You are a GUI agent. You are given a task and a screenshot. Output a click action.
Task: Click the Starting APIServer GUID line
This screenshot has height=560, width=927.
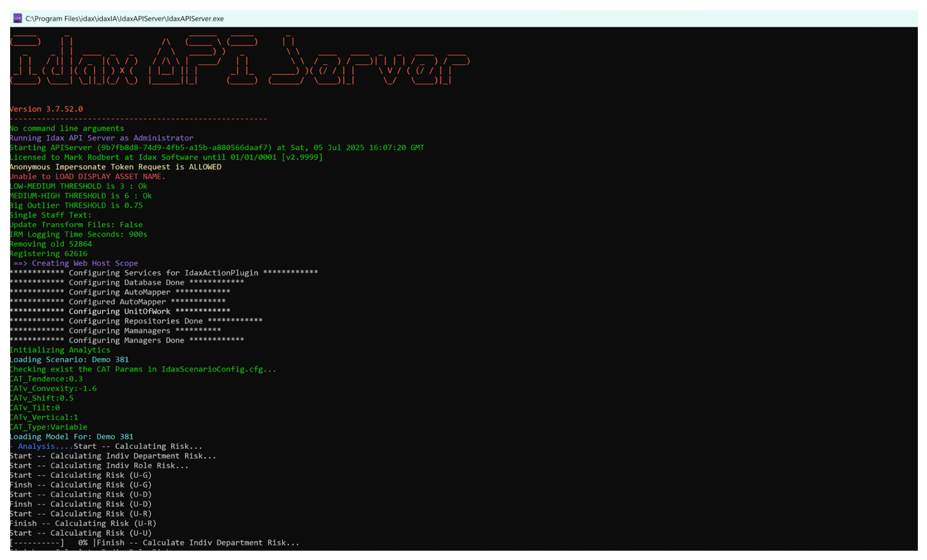pyautogui.click(x=217, y=148)
